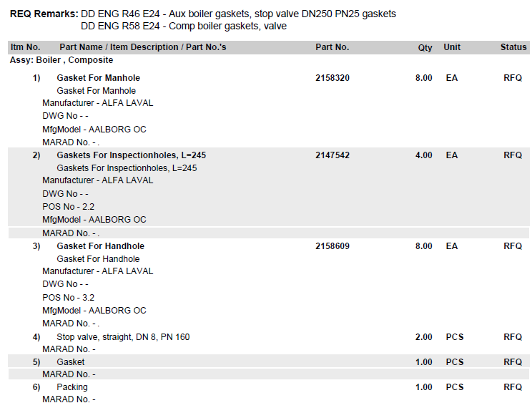Click the 2.00 quantity for Stop valve

[x=423, y=337]
